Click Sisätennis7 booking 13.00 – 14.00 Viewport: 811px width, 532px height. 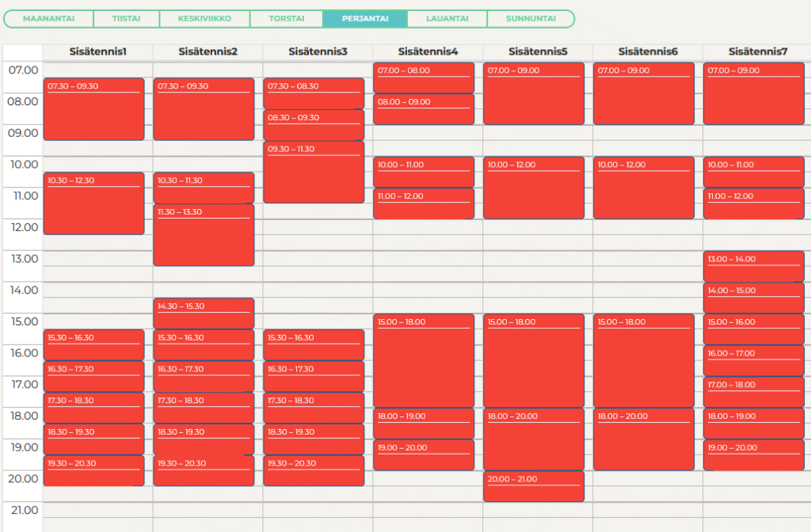coord(753,267)
